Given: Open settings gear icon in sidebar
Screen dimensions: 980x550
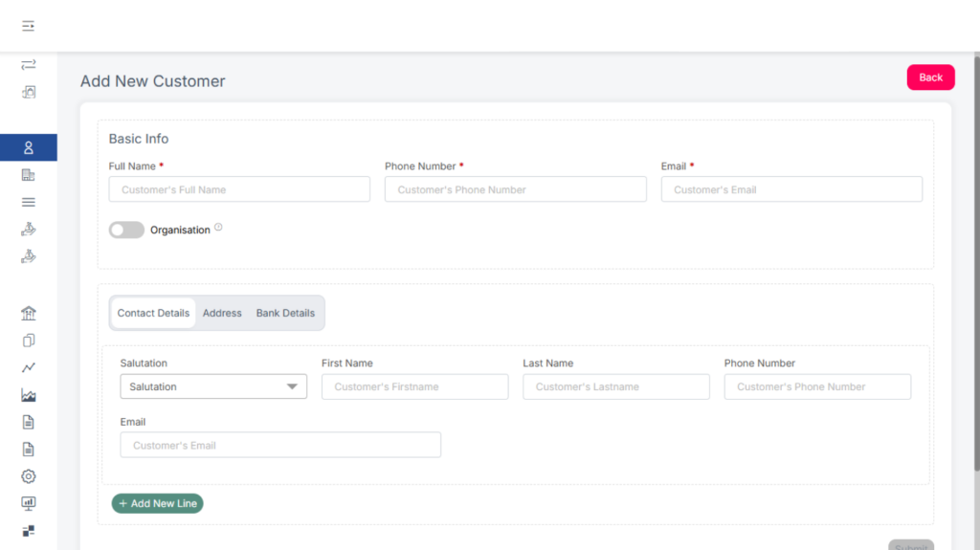Looking at the screenshot, I should (29, 476).
